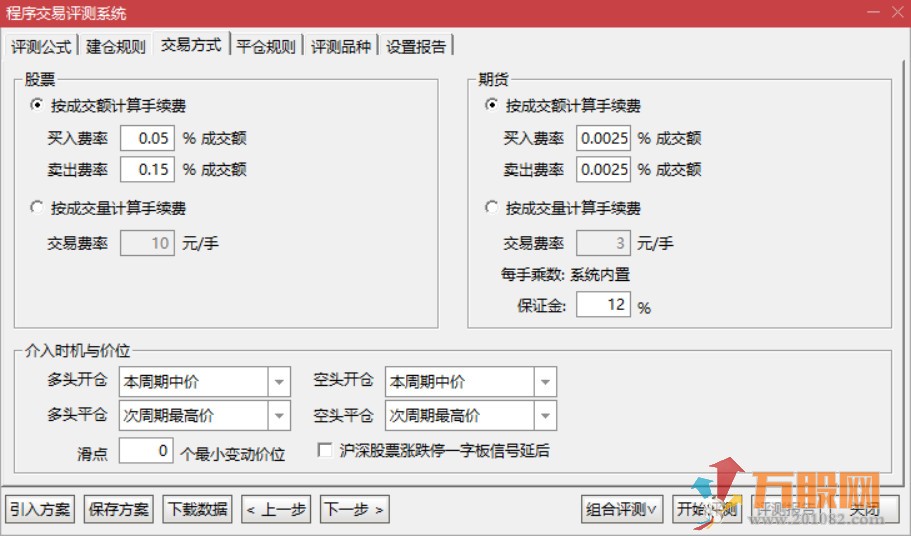Viewport: 911px width, 536px height.
Task: Click the 滑点 input field
Action: [x=146, y=451]
